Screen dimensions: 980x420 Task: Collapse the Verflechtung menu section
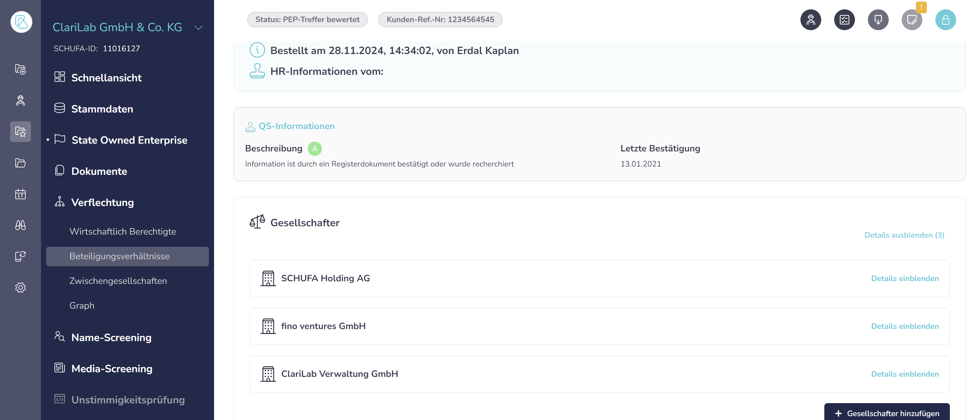(94, 202)
